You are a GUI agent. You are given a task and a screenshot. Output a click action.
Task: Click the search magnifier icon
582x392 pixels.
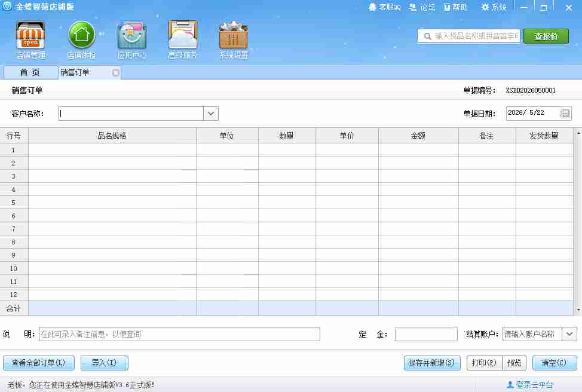pyautogui.click(x=427, y=36)
